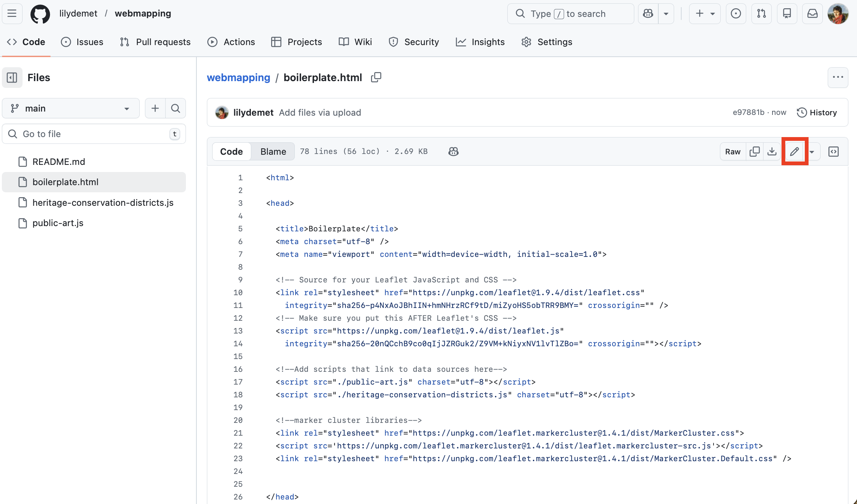Open the main branch dropdown

coord(71,109)
